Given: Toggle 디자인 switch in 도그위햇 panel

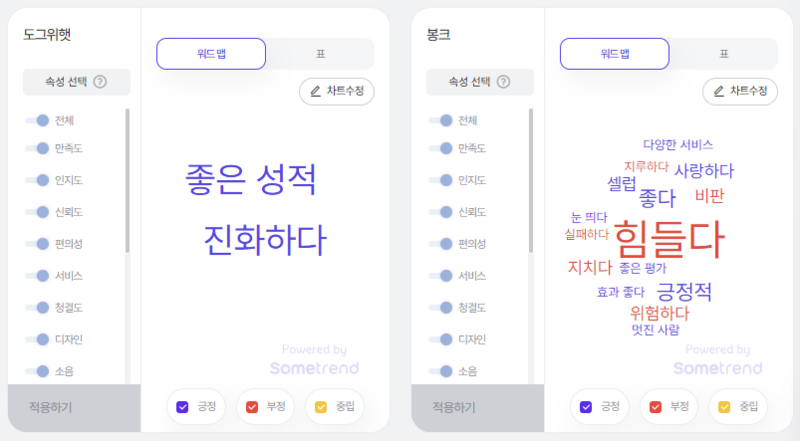Looking at the screenshot, I should tap(37, 339).
